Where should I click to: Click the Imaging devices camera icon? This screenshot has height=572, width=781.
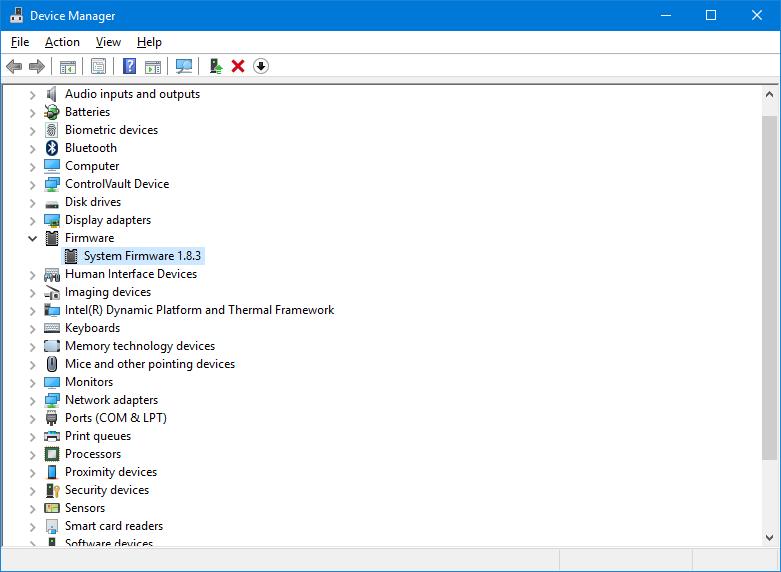coord(52,292)
